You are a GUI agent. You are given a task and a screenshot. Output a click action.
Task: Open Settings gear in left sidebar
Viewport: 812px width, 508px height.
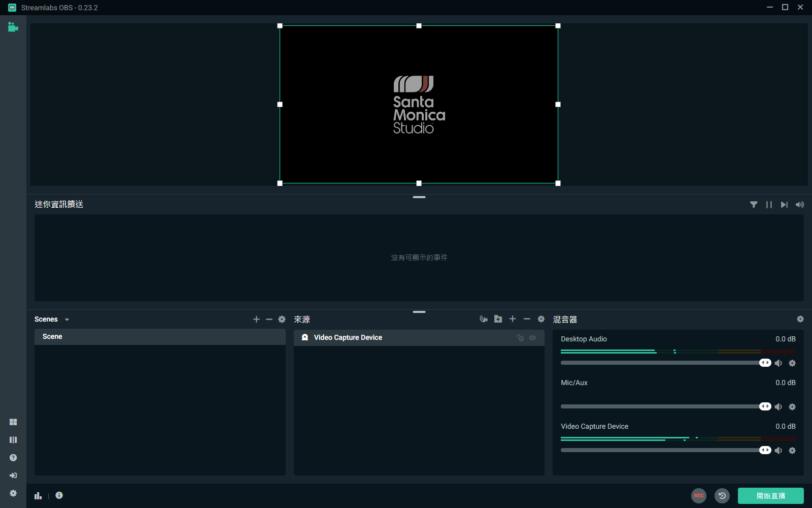coord(13,493)
